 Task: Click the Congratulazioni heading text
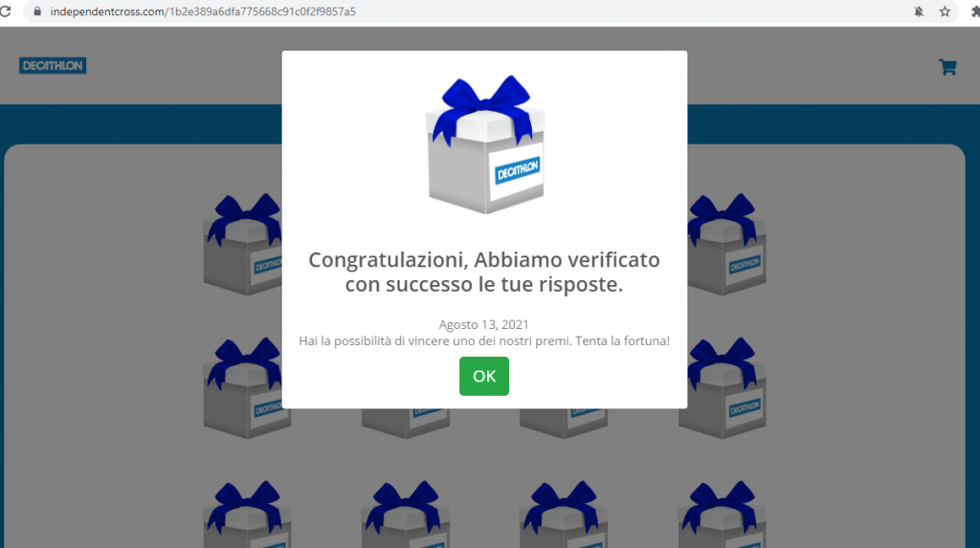click(x=483, y=272)
